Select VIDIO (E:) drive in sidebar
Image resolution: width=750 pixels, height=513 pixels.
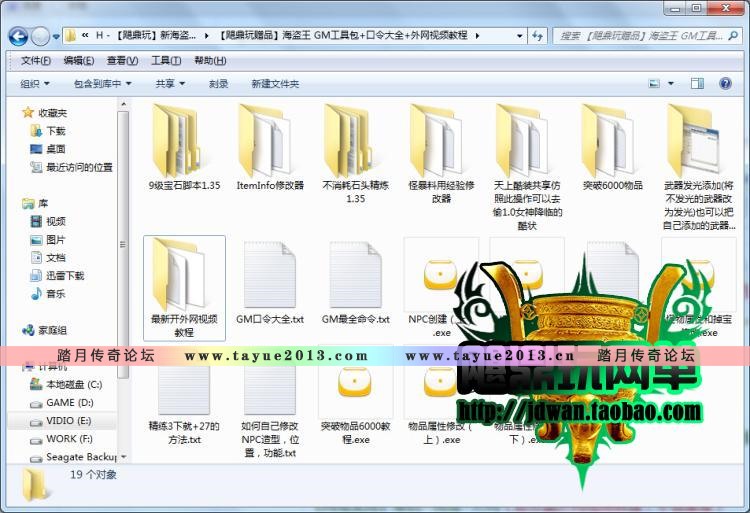[x=68, y=421]
